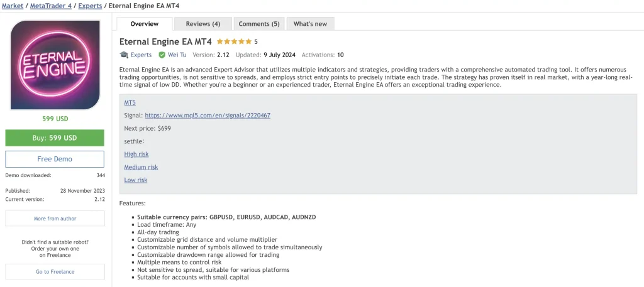This screenshot has height=287, width=644.
Task: Click the Buy: 599 USD button
Action: coord(55,138)
